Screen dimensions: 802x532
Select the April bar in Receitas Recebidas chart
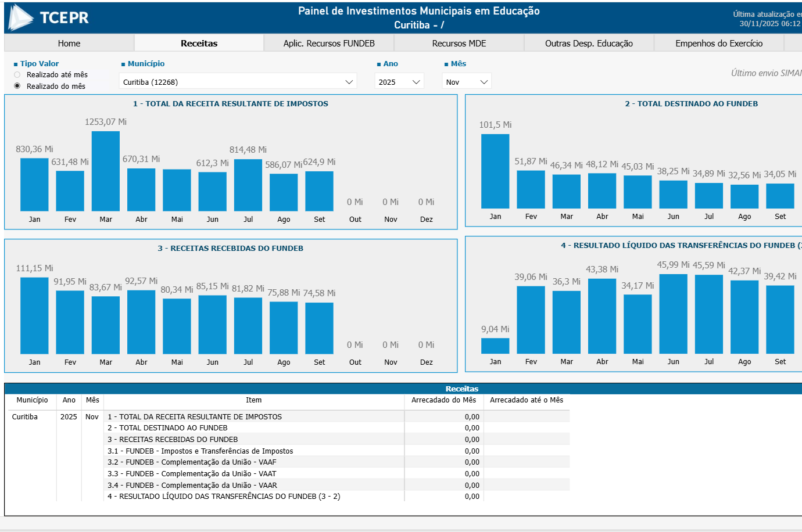click(x=141, y=322)
